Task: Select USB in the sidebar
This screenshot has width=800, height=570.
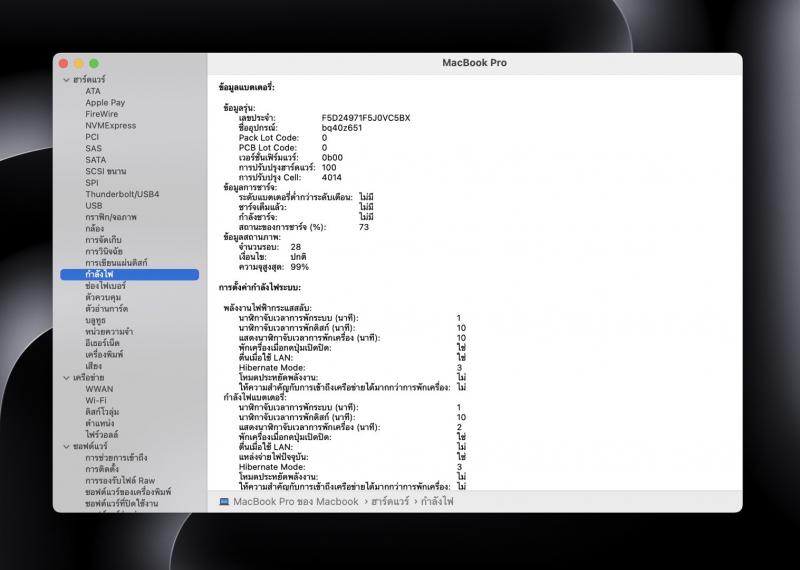Action: (94, 206)
